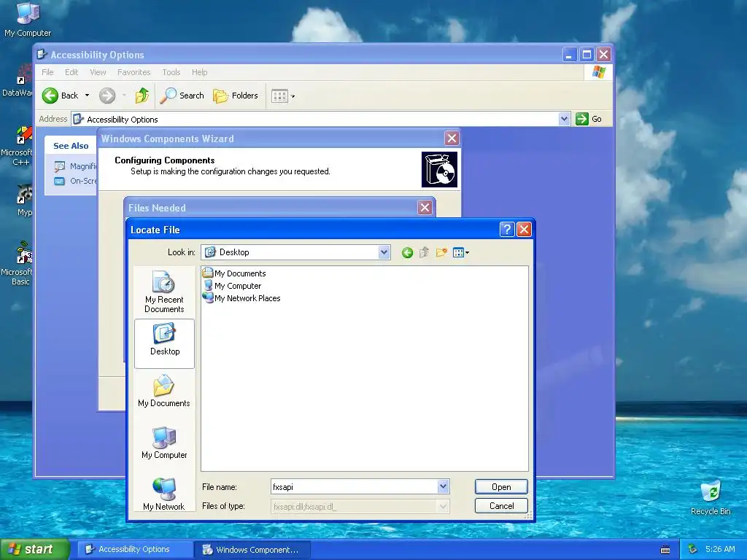
Task: Open the Favorites menu
Action: [134, 72]
